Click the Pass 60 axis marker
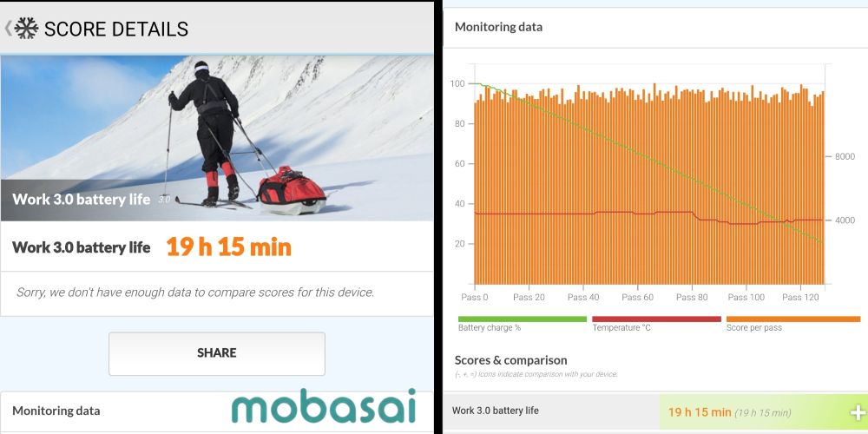The width and height of the screenshot is (868, 434). [637, 298]
